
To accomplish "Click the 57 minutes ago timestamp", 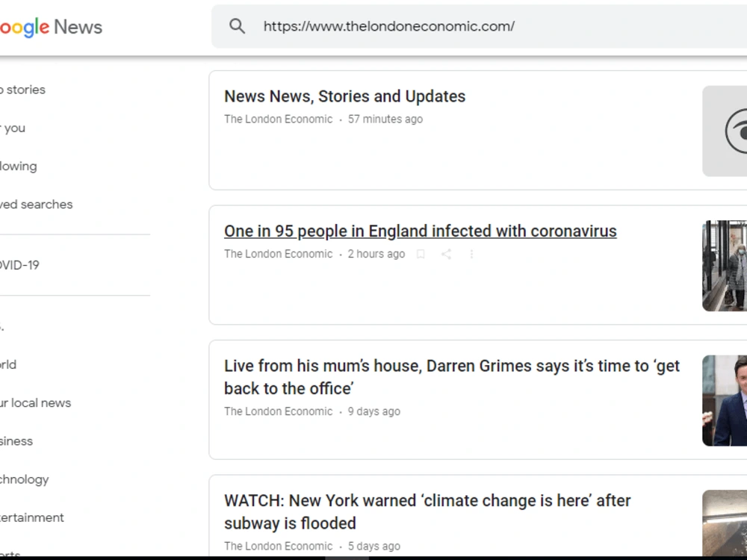I will [x=385, y=119].
